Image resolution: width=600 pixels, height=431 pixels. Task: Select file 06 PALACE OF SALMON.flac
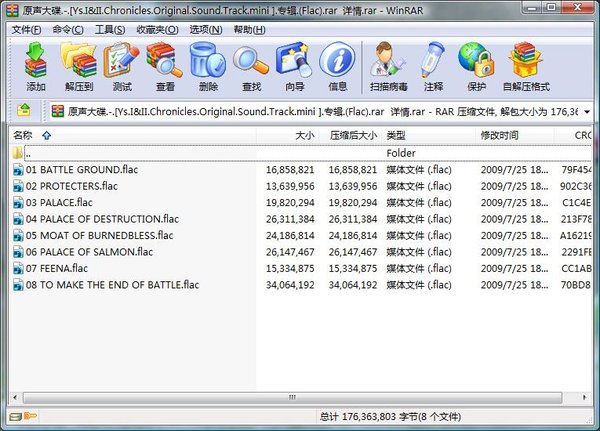tap(89, 252)
